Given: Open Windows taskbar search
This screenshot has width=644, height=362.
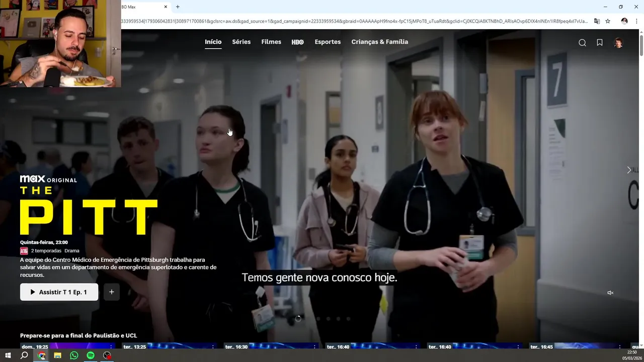Looking at the screenshot, I should (x=24, y=355).
